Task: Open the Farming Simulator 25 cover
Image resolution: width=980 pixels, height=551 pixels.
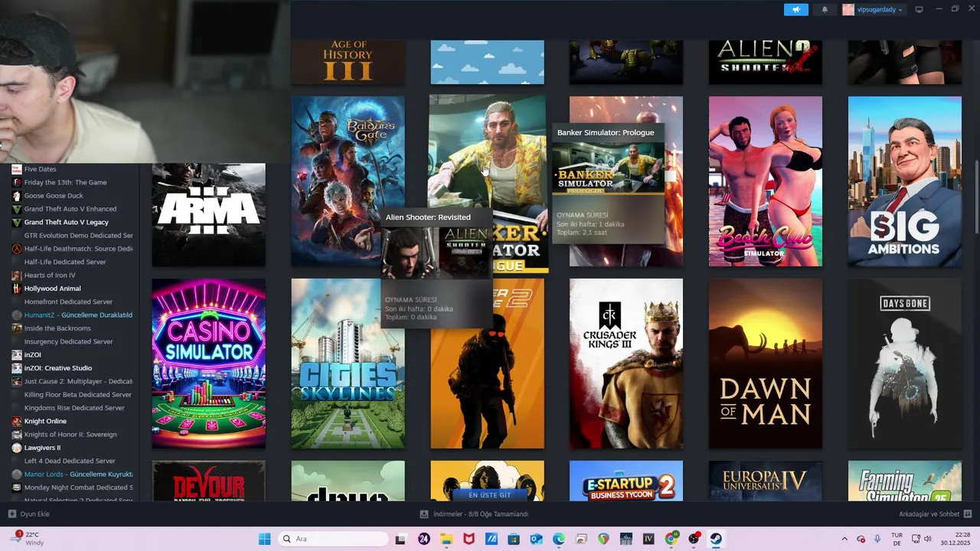Action: pyautogui.click(x=905, y=481)
